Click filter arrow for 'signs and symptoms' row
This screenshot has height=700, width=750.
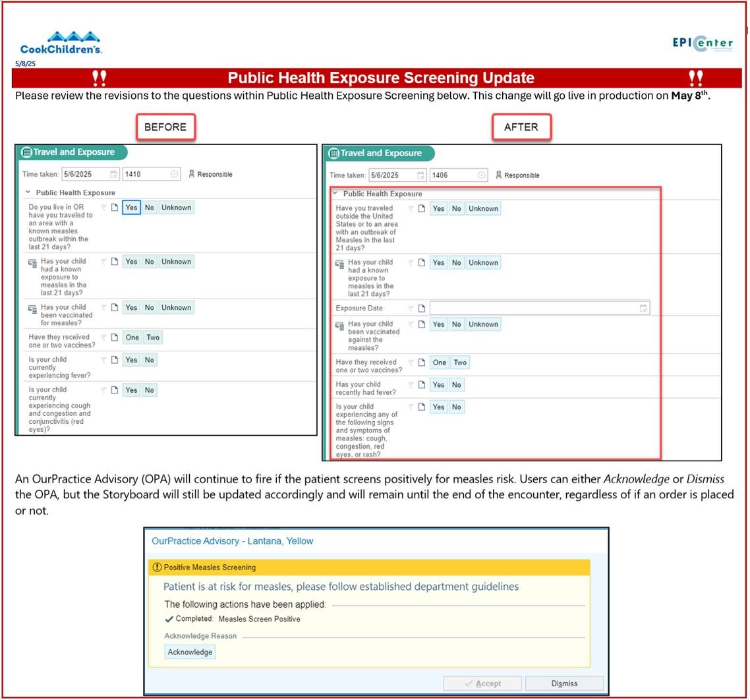(411, 407)
